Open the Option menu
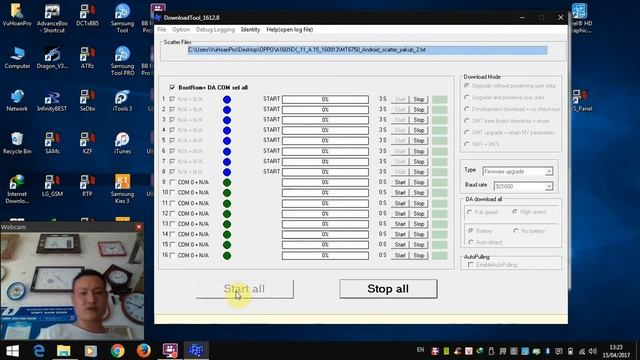640x360 pixels. [181, 29]
